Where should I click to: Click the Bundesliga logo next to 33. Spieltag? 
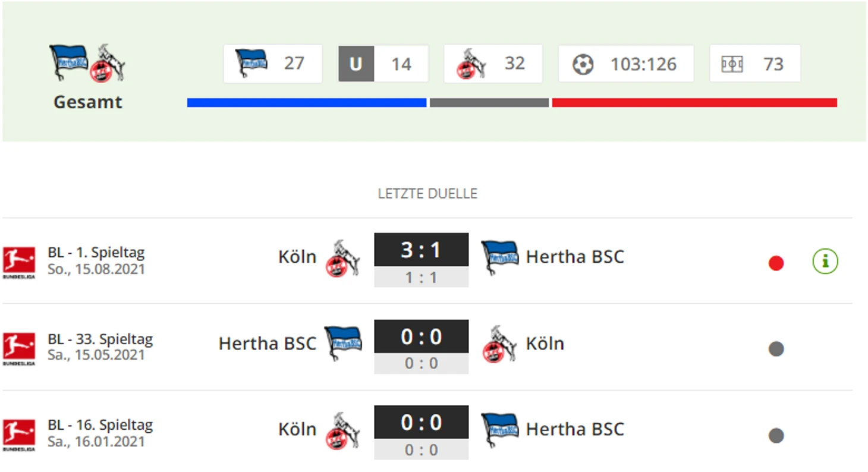pos(19,349)
